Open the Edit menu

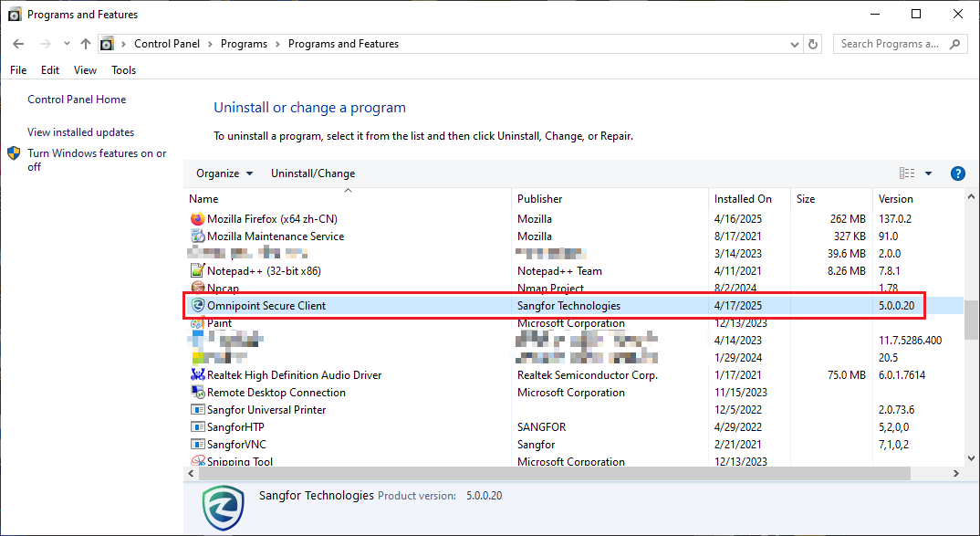(x=50, y=70)
